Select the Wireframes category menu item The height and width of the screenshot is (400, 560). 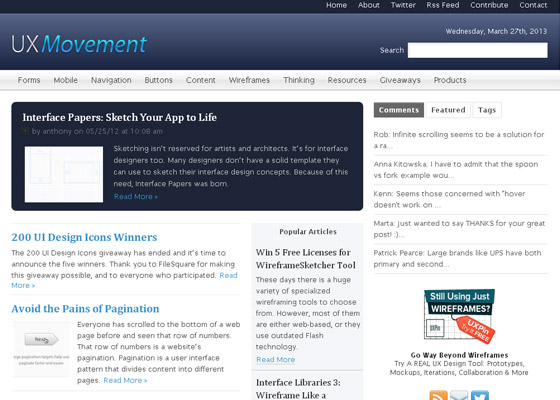(x=249, y=80)
